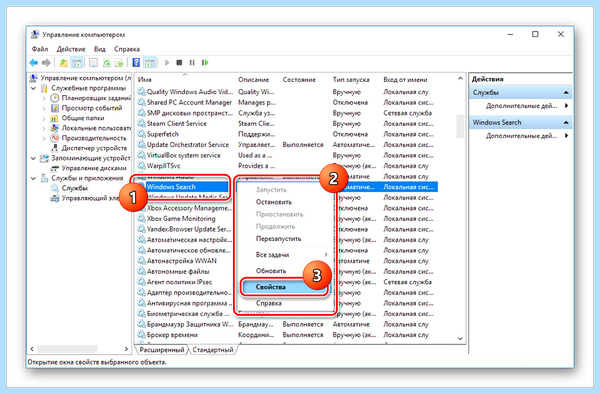This screenshot has height=394, width=600.
Task: Click the Stop service square icon
Action: coord(179,62)
